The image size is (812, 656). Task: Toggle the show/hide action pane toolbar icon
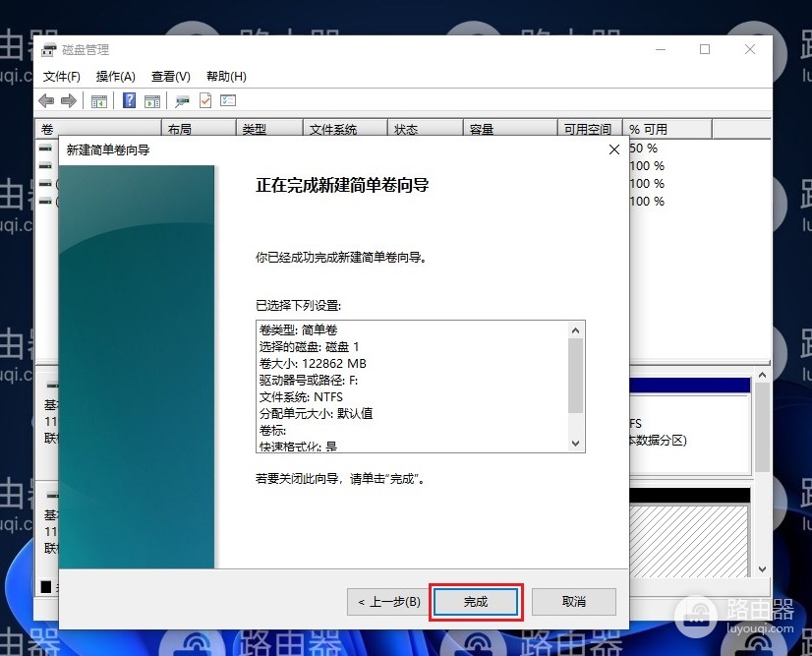pyautogui.click(x=152, y=101)
